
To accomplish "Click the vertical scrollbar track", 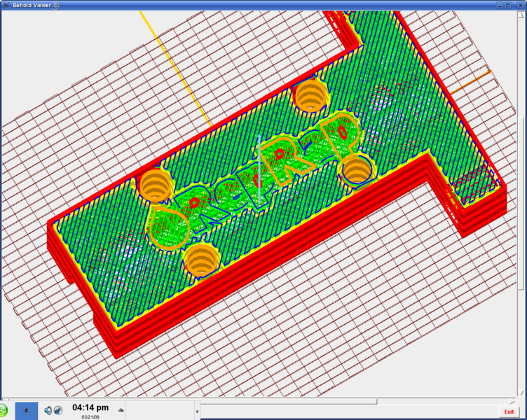I will point(523,336).
